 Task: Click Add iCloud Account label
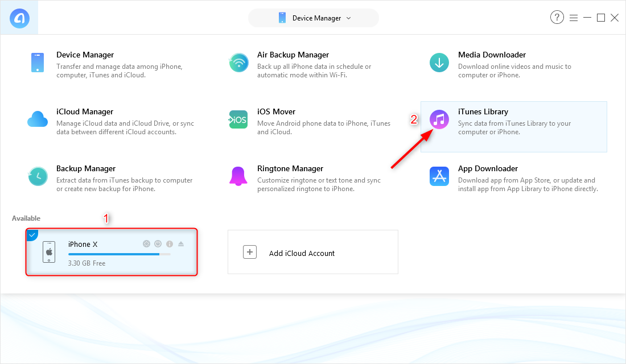[302, 253]
